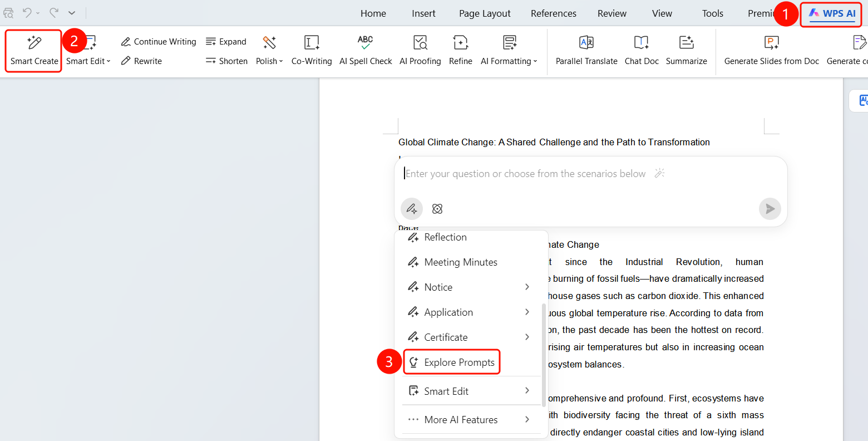Open the Tools tab
Screen dimensions: 868x441
tap(713, 13)
